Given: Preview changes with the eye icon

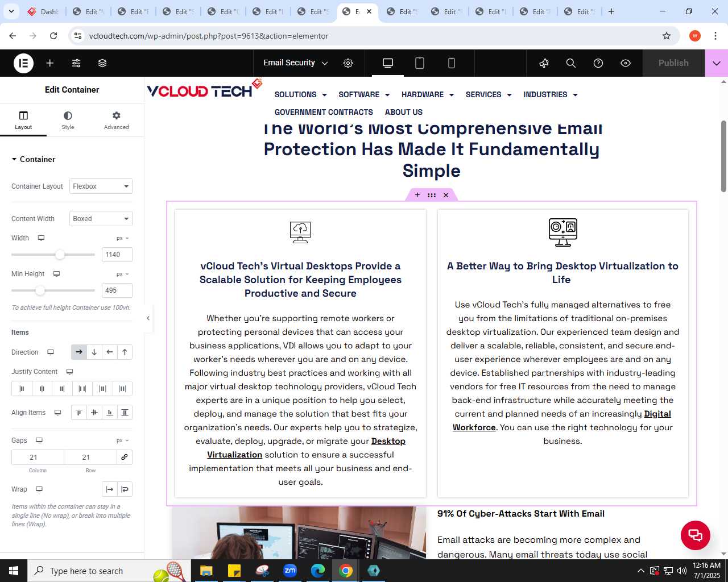Looking at the screenshot, I should (626, 63).
